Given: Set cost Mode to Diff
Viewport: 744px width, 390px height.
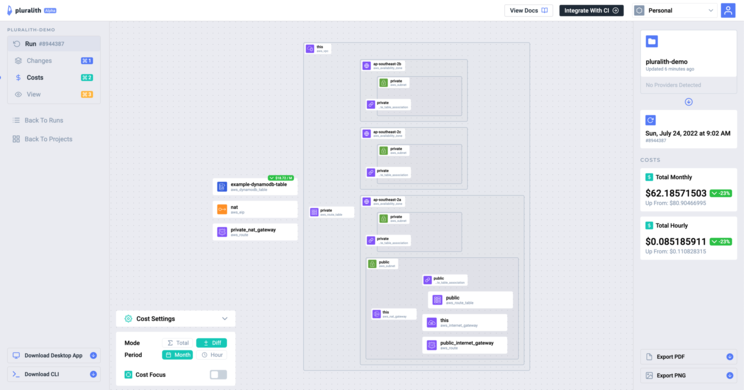Looking at the screenshot, I should [x=212, y=343].
